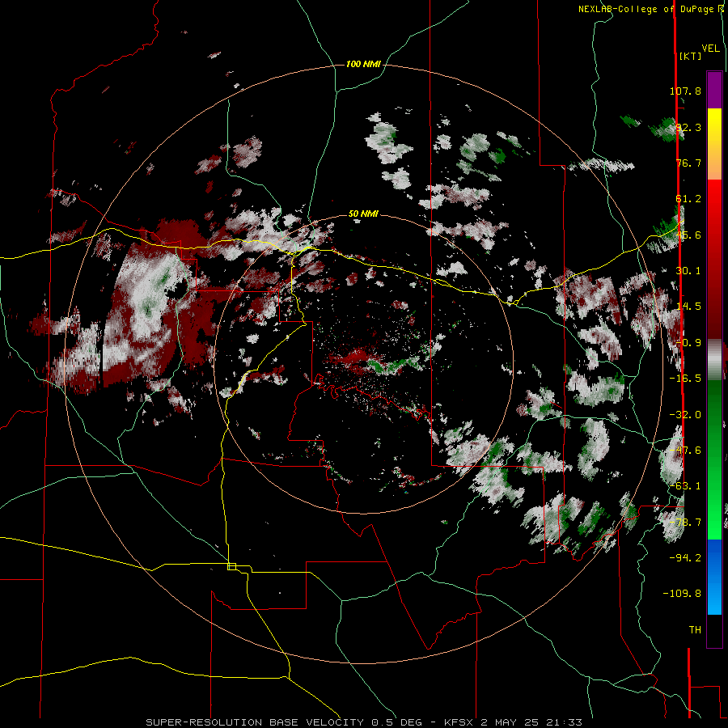The width and height of the screenshot is (728, 728).
Task: Select the 107.8 value on velocity scale
Action: (x=685, y=91)
